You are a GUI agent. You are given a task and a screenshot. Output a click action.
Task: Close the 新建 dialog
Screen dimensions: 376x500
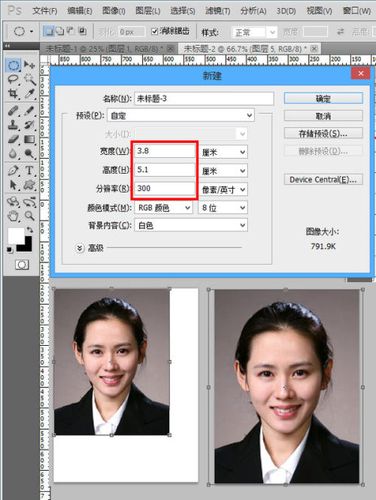coord(361,73)
